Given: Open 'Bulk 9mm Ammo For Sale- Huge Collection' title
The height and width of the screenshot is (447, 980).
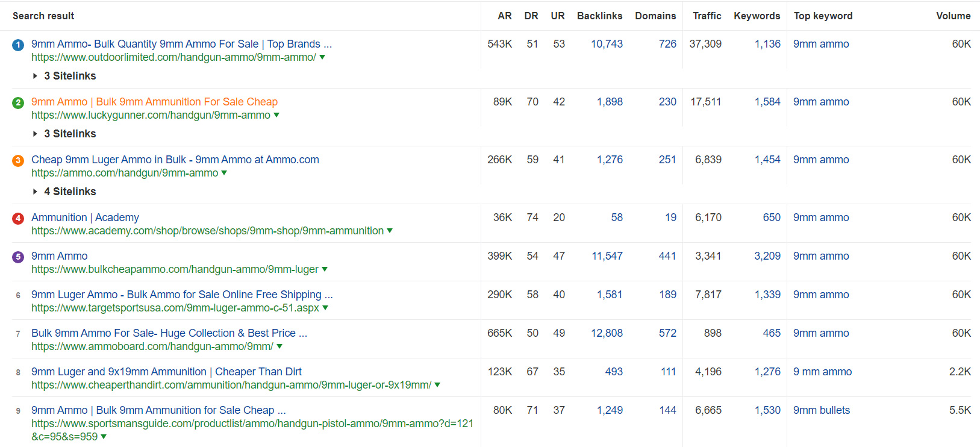Looking at the screenshot, I should [169, 333].
